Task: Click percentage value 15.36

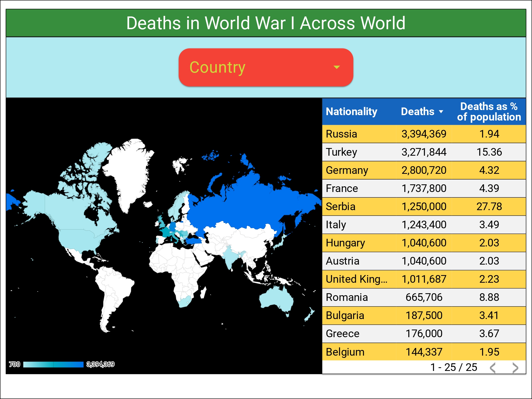Action: pos(489,152)
